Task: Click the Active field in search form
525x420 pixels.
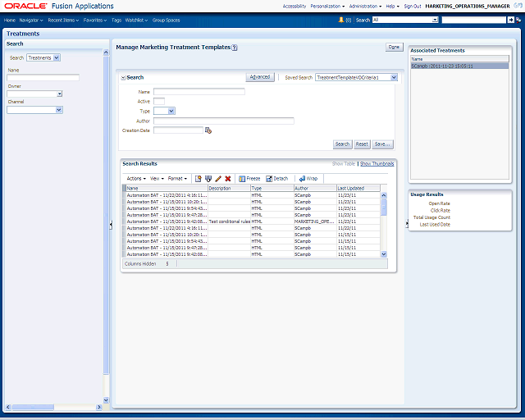Action: pos(159,102)
